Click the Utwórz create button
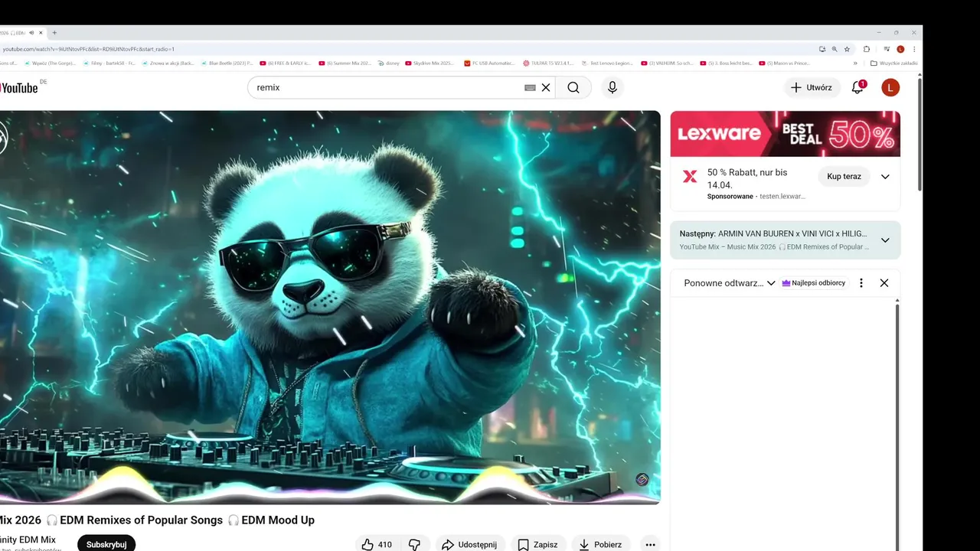This screenshot has width=980, height=551. pyautogui.click(x=812, y=87)
